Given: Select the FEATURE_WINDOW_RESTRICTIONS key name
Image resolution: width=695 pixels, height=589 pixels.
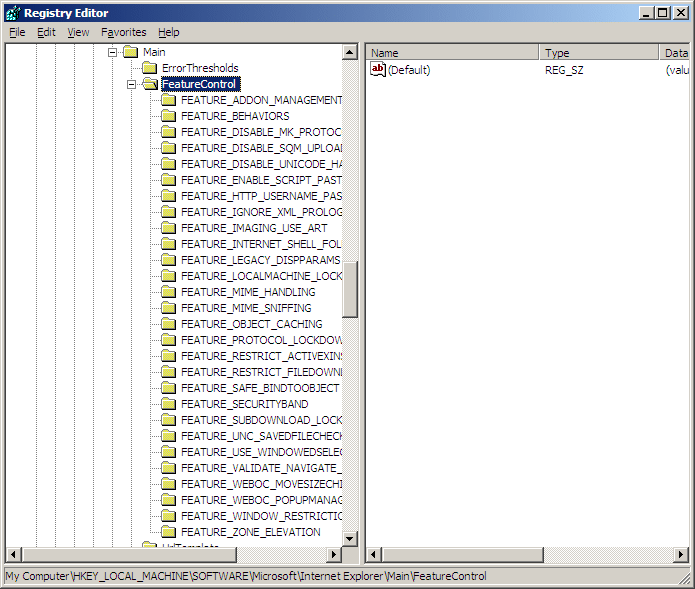Looking at the screenshot, I should click(261, 516).
